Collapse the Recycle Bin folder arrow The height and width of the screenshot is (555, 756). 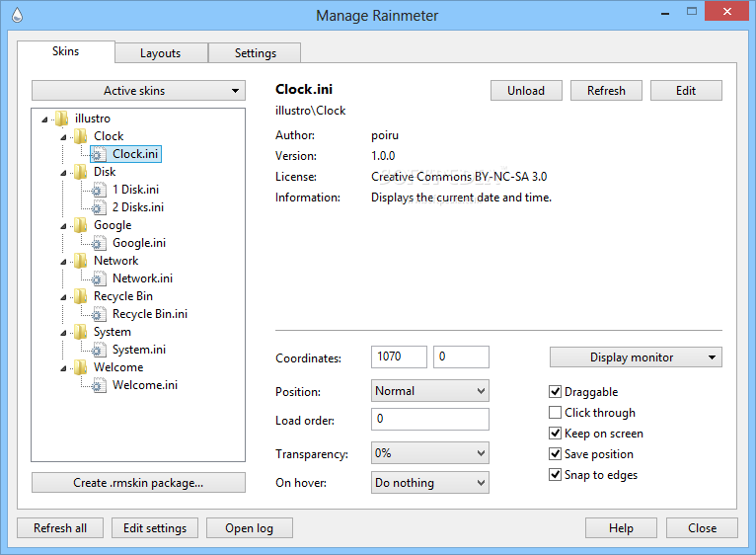63,297
